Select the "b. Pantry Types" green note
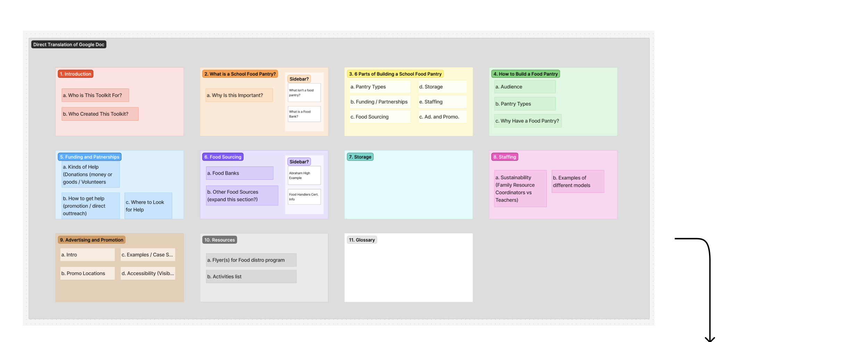Viewport: 868px width, 342px height. (525, 104)
